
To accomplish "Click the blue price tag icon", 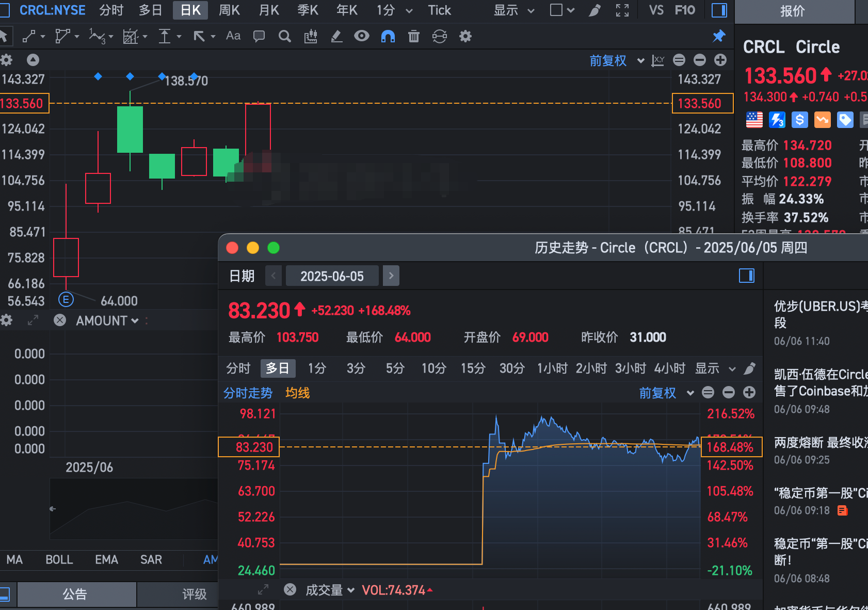I will pos(845,120).
